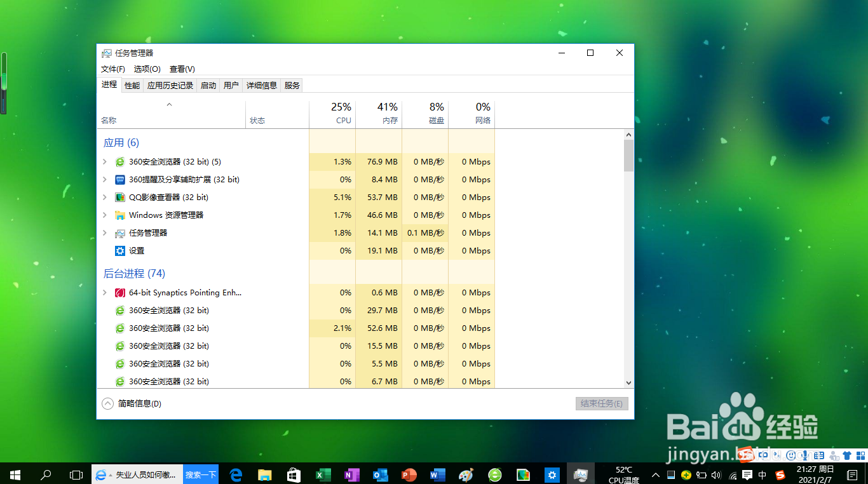The height and width of the screenshot is (484, 868).
Task: Expand the Windows 资源管理器 row
Action: (x=105, y=215)
